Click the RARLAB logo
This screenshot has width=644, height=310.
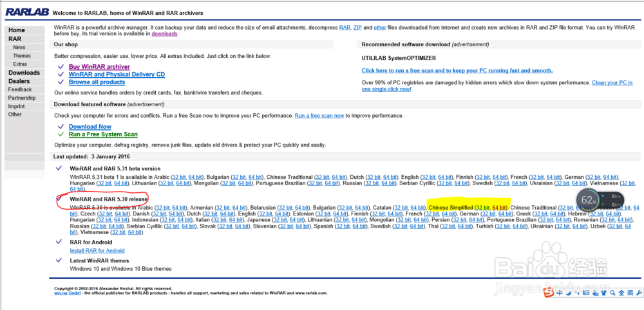coord(26,13)
